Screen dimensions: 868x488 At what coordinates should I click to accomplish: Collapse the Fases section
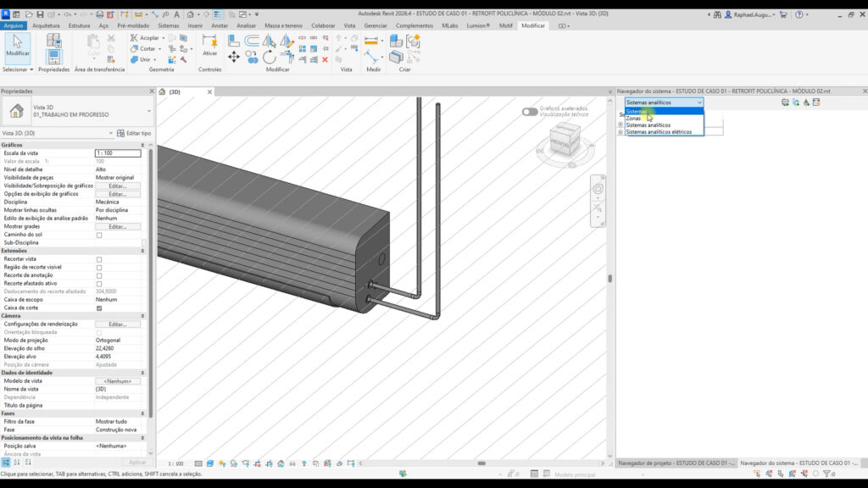tap(142, 413)
